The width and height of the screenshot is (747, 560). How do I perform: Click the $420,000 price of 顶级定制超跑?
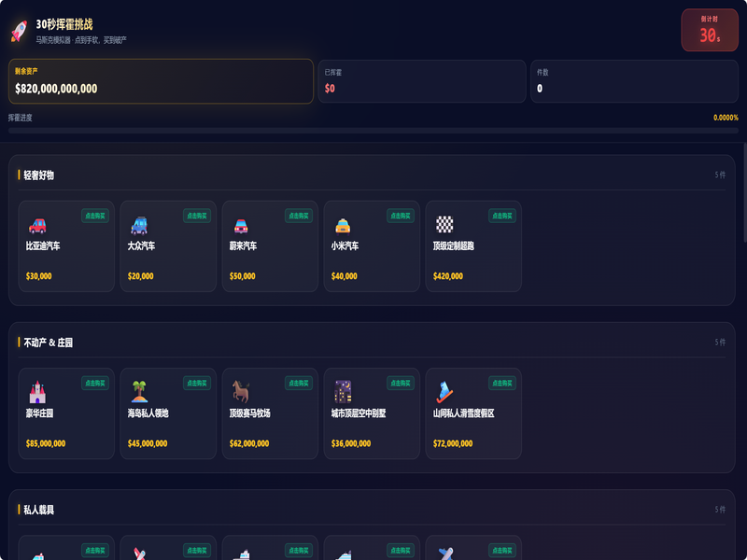tap(448, 276)
